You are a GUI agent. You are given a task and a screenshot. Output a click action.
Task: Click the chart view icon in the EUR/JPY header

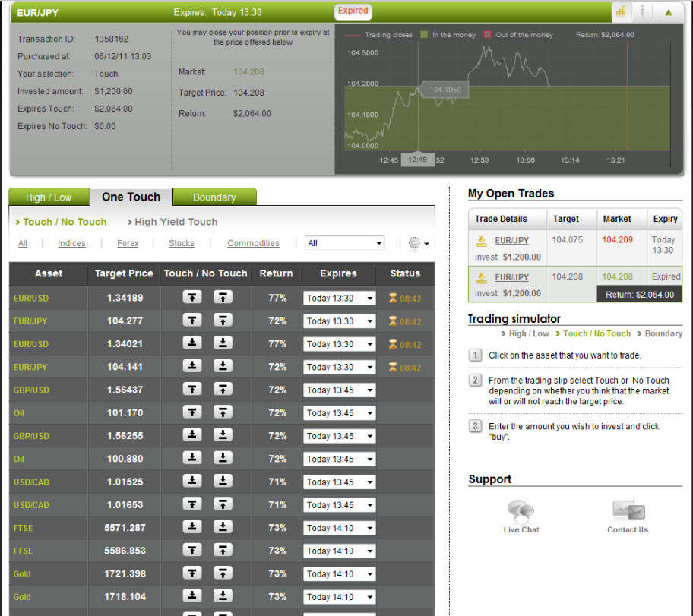pos(621,11)
